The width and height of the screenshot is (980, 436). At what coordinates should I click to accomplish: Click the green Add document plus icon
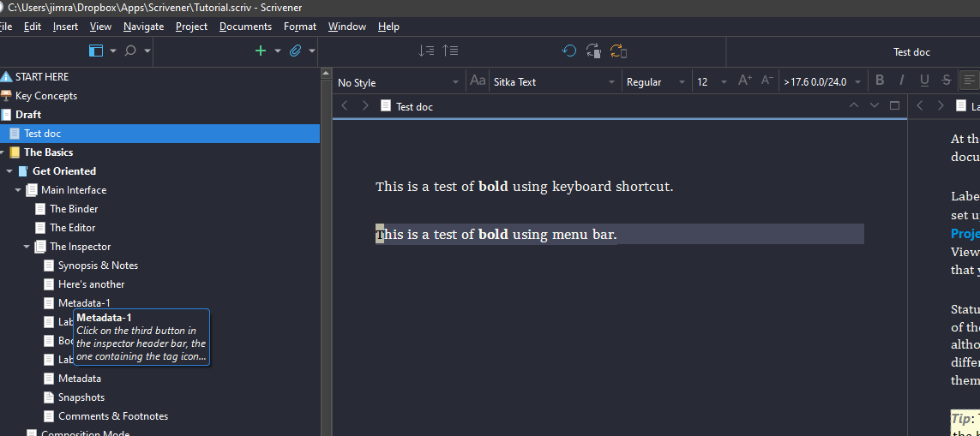(x=261, y=51)
